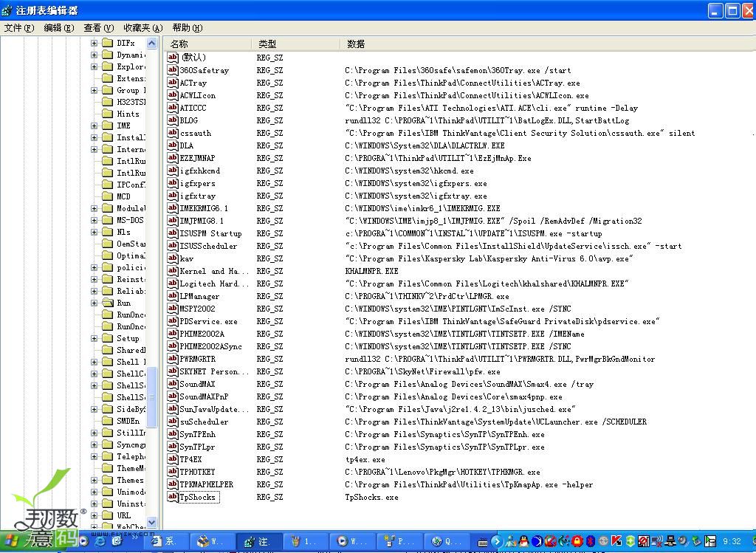Expand the URL registry key
The height and width of the screenshot is (553, 756).
click(94, 515)
